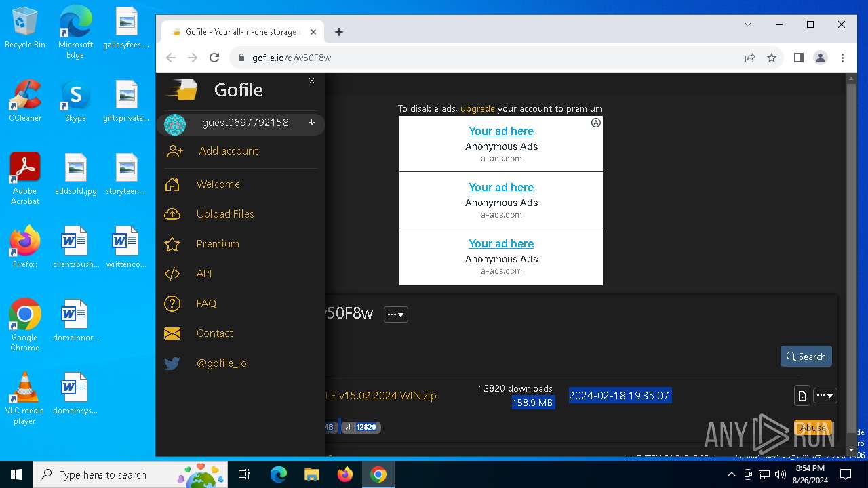868x488 pixels.
Task: Click the Twitter bird icon
Action: pos(172,363)
